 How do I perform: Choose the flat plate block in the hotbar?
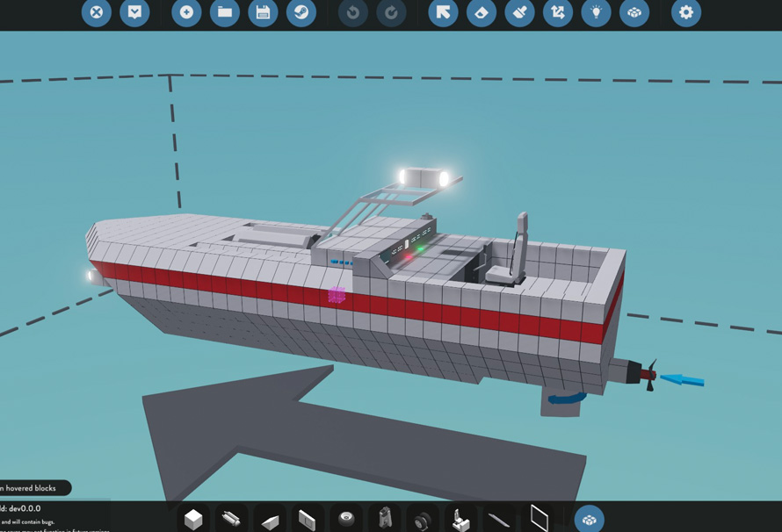click(x=308, y=519)
